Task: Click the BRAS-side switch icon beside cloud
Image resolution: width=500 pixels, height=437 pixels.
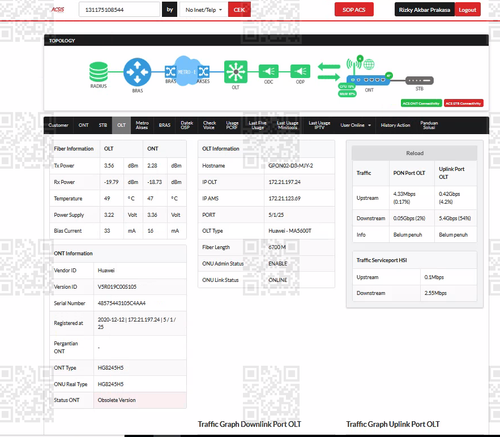Action: [x=170, y=72]
